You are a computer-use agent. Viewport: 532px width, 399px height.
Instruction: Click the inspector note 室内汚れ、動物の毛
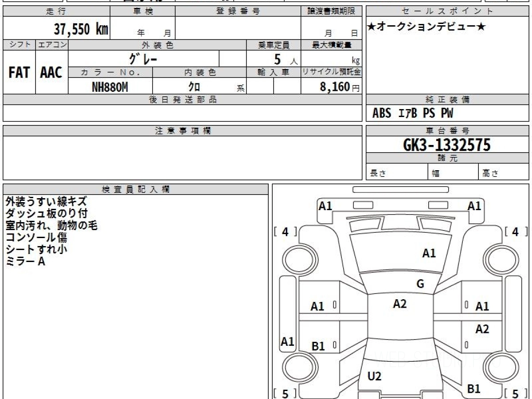pos(51,225)
